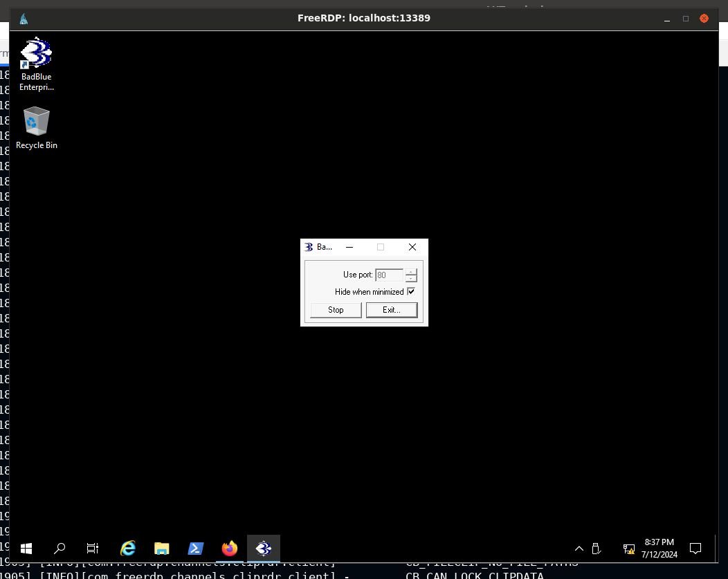Viewport: 728px width, 579px height.
Task: Show hidden system tray icons
Action: [x=579, y=549]
